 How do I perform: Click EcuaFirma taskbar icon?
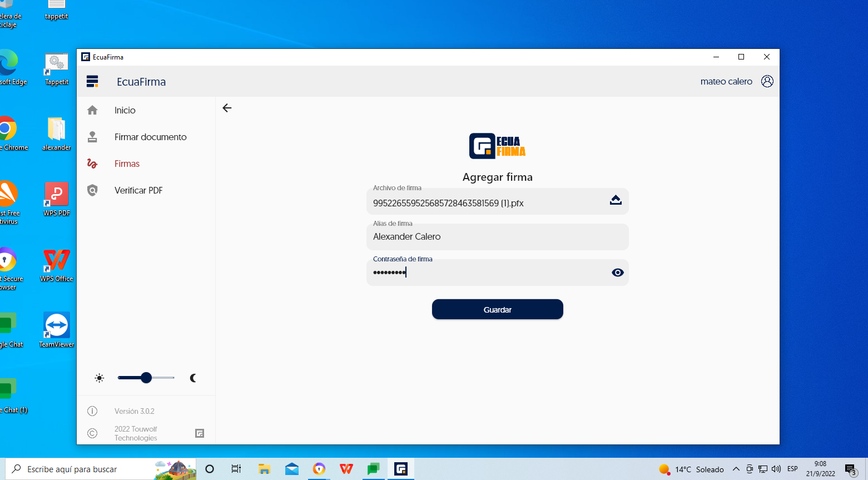401,469
